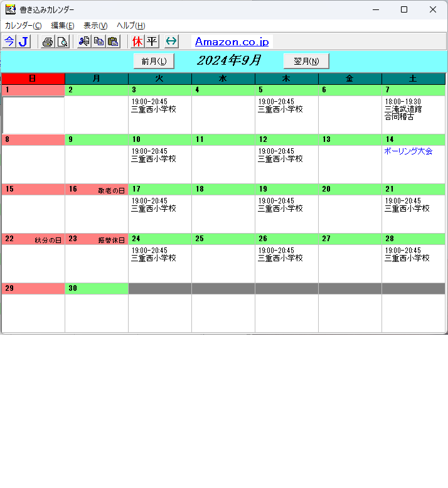The width and height of the screenshot is (448, 488).
Task: Select the ボーリング大会 entry on the 14th
Action: coord(408,151)
